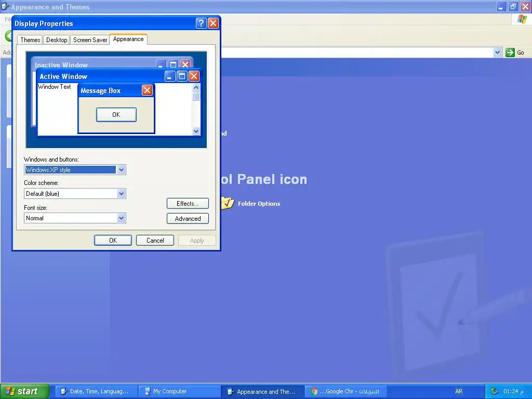Open the Color scheme dropdown
532x399 pixels.
121,194
